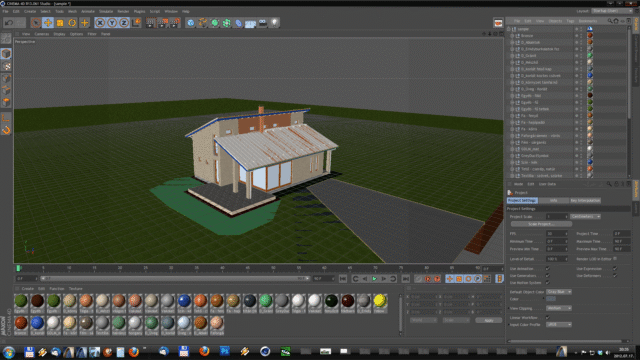The image size is (640, 360).
Task: Open the viewport Cameras menu
Action: pos(42,34)
